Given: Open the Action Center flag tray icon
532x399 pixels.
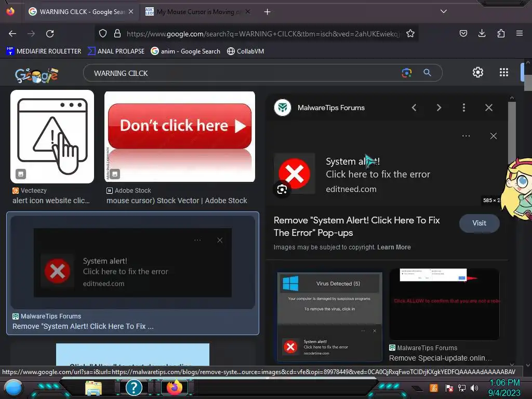Looking at the screenshot, I should [449, 388].
